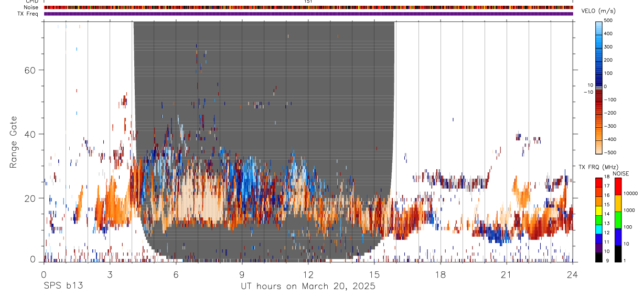Click the '18' TX FRQ legend value
Viewport: 644px width, 297px height.
click(x=607, y=177)
